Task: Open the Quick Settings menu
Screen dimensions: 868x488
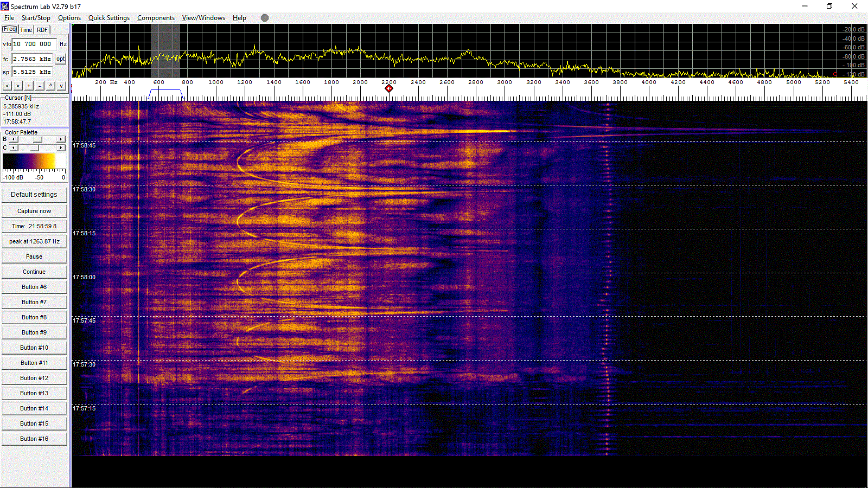Action: [x=108, y=18]
